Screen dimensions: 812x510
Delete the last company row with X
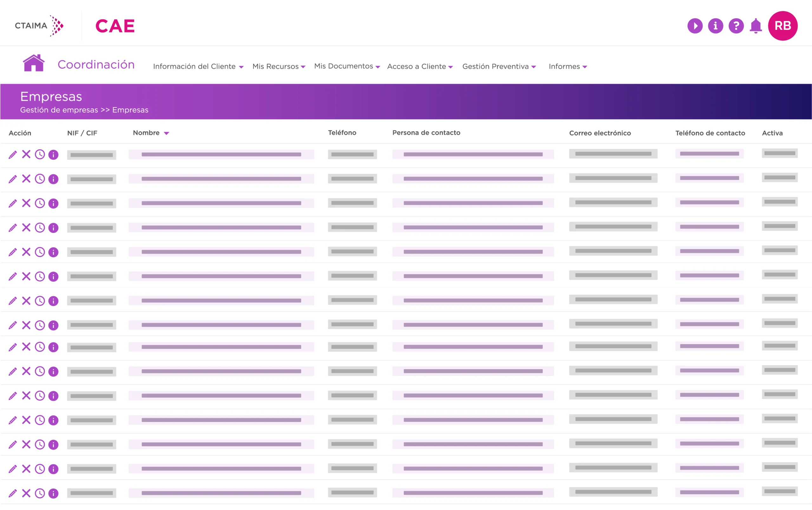tap(26, 493)
